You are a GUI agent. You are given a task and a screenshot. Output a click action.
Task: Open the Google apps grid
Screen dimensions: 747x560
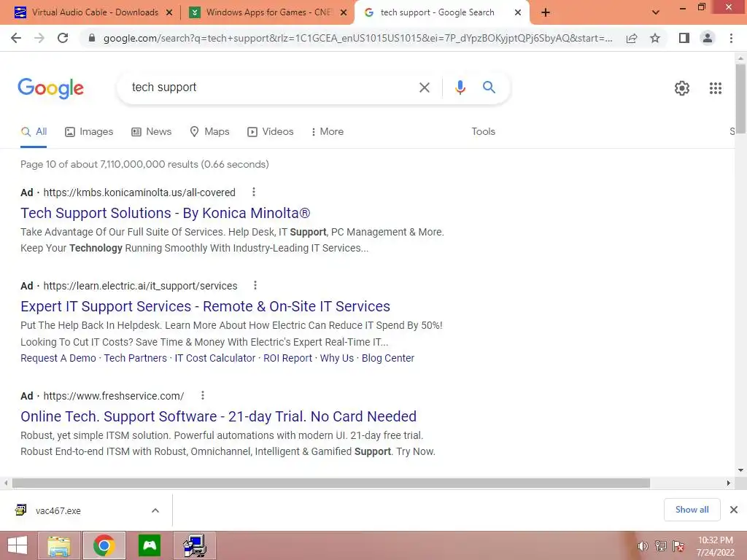[716, 88]
